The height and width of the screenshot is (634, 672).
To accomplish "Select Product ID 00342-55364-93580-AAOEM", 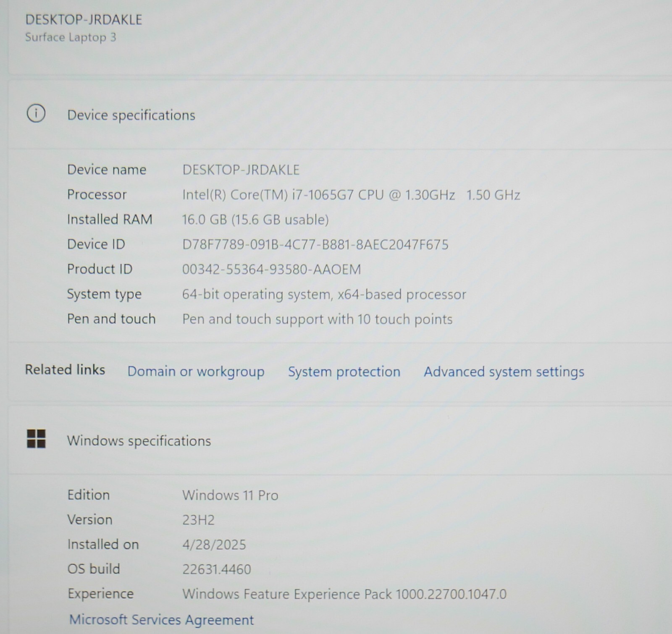I will point(271,269).
